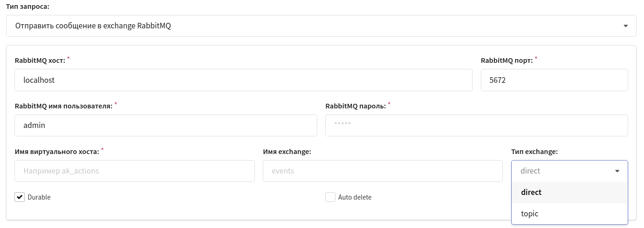Focus the RabbitMQ хост field with localhost

pyautogui.click(x=243, y=80)
